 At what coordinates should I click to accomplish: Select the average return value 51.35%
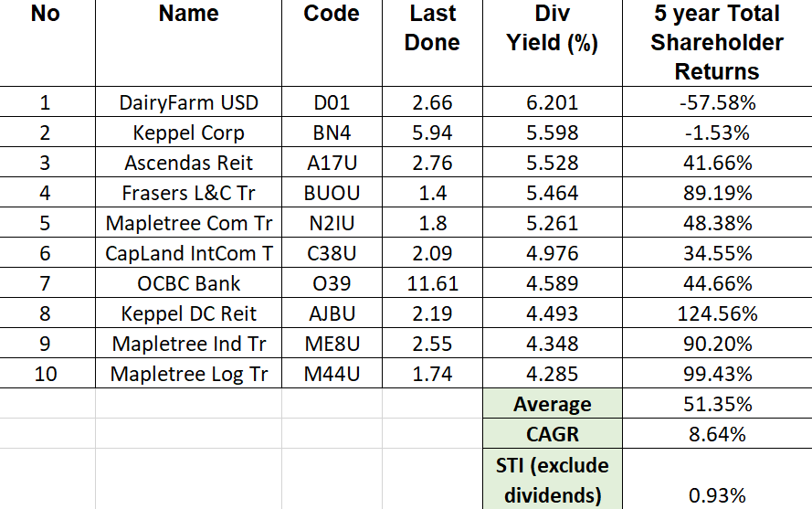point(717,404)
